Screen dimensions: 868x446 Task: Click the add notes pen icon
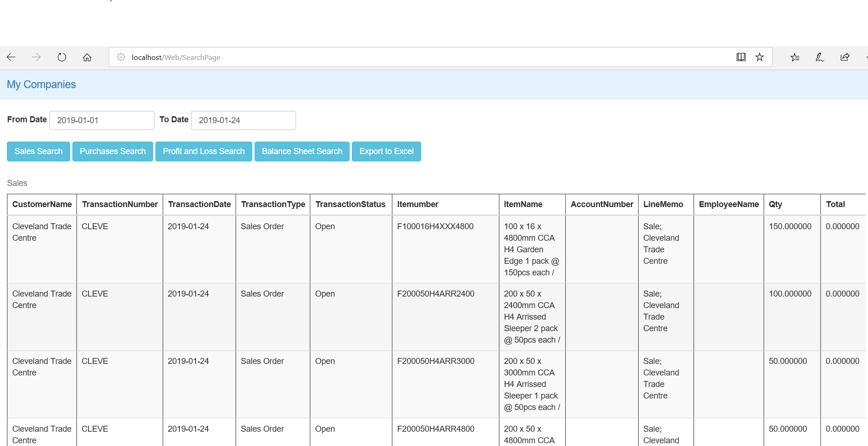coord(820,57)
